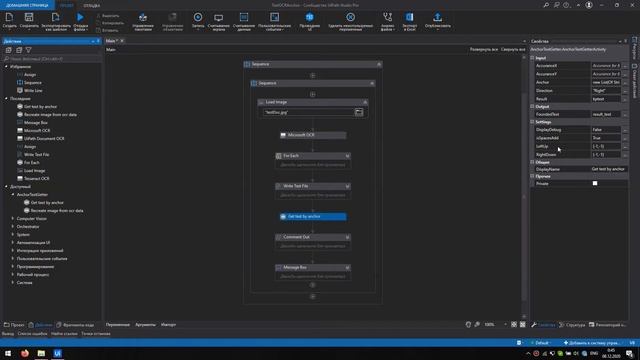Open File Explorer from the taskbar
Image resolution: width=640 pixels, height=360 pixels.
(x=41, y=353)
